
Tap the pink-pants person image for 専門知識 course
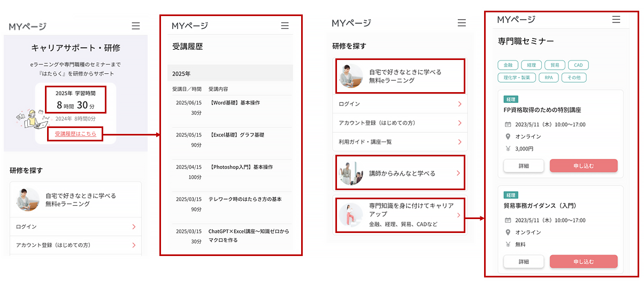tap(351, 214)
